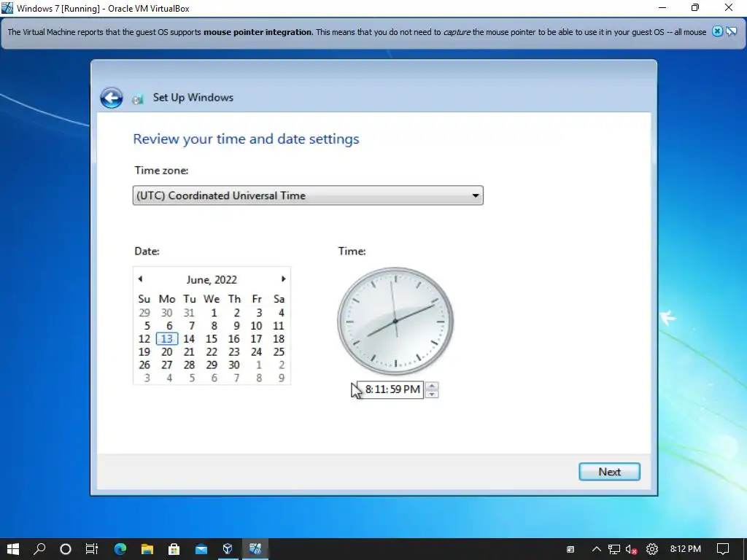Open Cortana from the taskbar
The width and height of the screenshot is (747, 560).
(66, 549)
